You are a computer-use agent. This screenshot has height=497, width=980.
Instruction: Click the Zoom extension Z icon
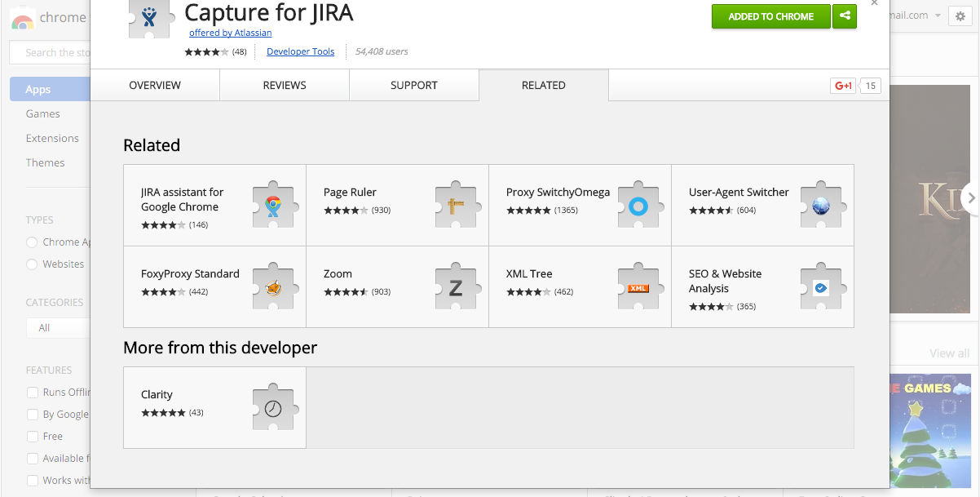[x=455, y=287]
